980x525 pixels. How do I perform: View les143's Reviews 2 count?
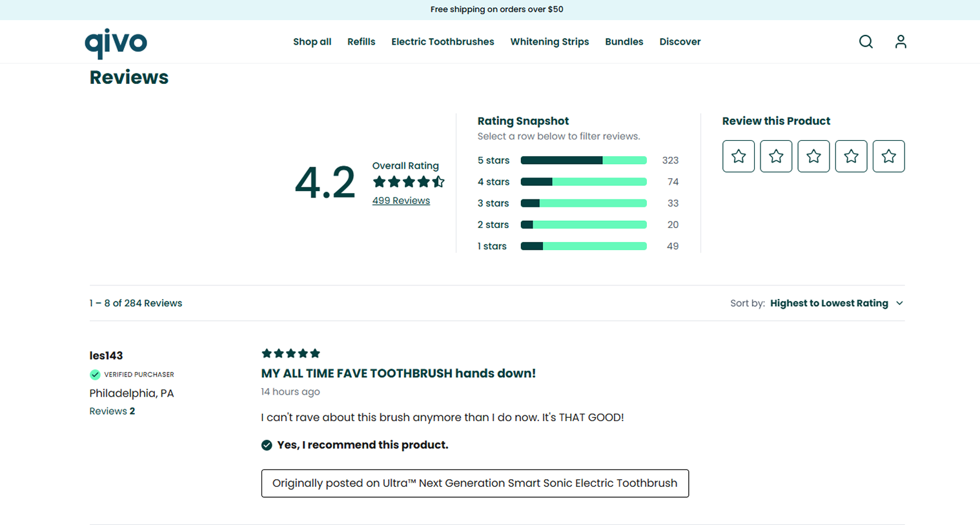coord(112,411)
